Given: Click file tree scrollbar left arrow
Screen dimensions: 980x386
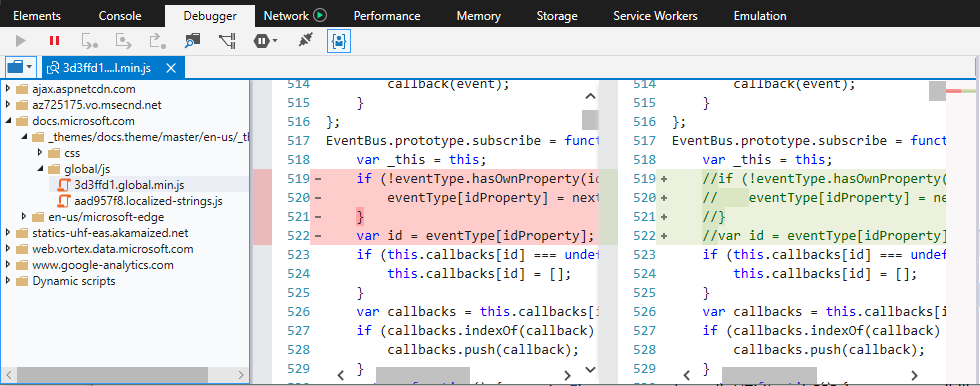Looking at the screenshot, I should pos(9,375).
